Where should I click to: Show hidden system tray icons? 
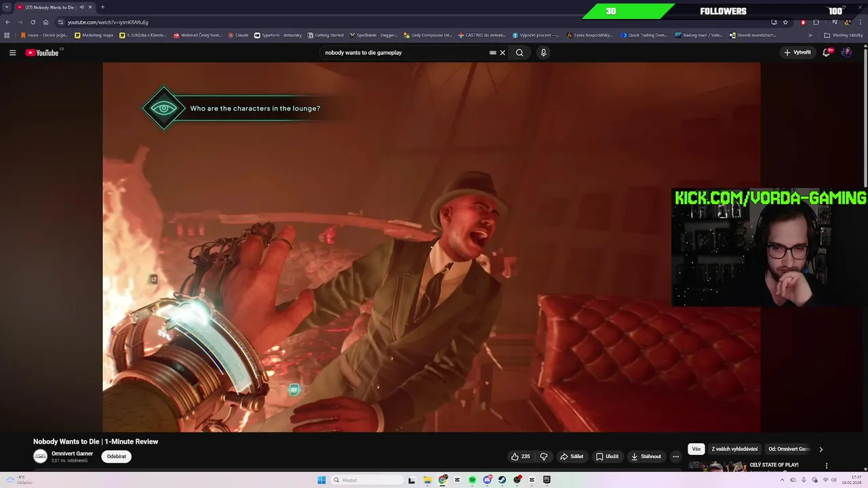click(782, 480)
